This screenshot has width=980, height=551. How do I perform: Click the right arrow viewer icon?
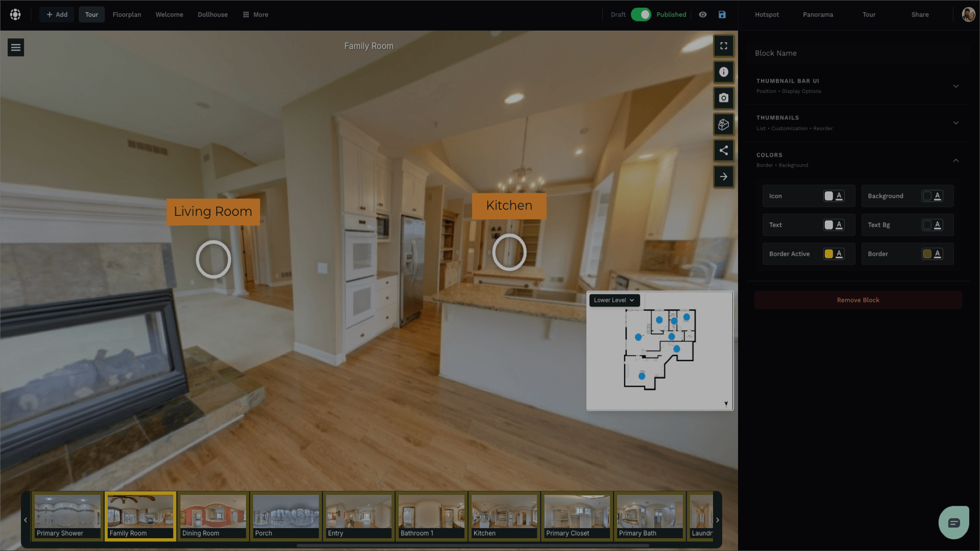pyautogui.click(x=724, y=177)
